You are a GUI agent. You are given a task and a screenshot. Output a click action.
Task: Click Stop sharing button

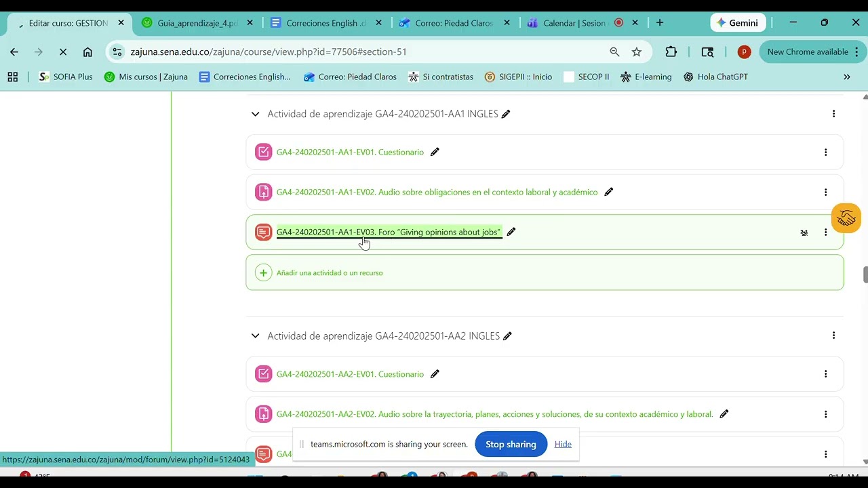pyautogui.click(x=511, y=444)
